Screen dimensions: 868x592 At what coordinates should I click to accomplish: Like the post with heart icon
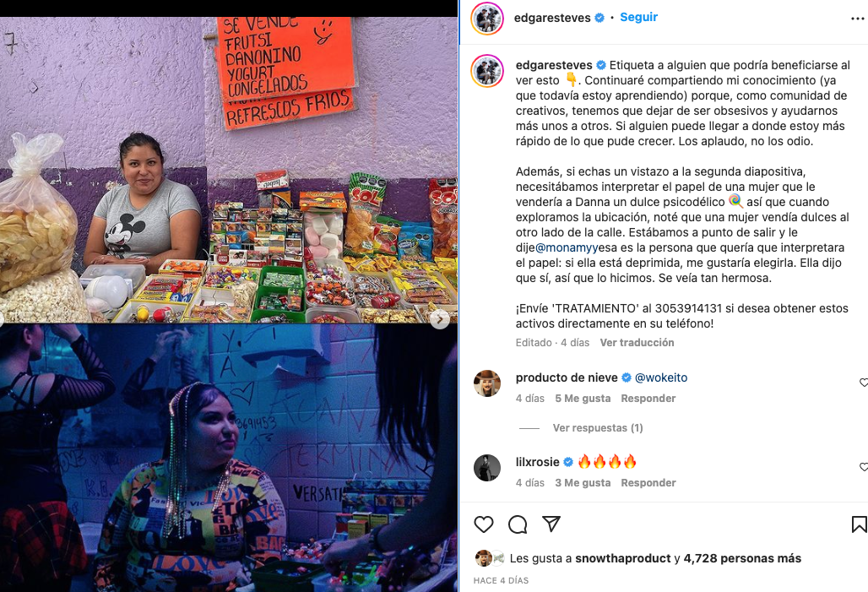[483, 524]
